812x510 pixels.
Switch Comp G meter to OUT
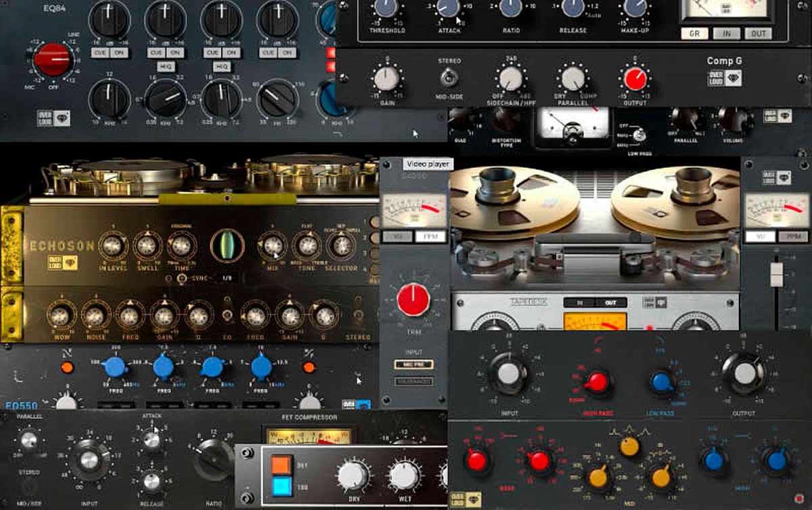click(x=759, y=33)
